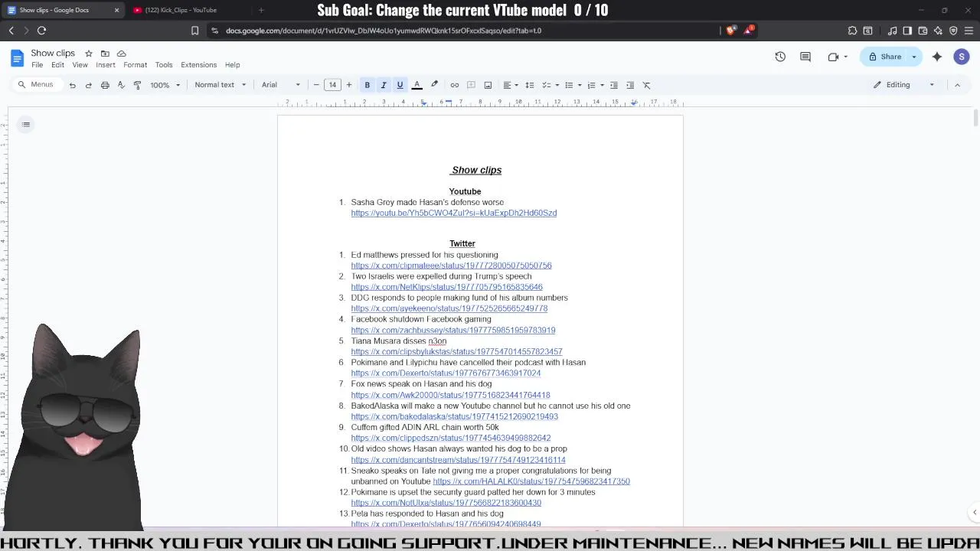Open the zachbussey status link
The image size is (980, 551).
coord(453,330)
